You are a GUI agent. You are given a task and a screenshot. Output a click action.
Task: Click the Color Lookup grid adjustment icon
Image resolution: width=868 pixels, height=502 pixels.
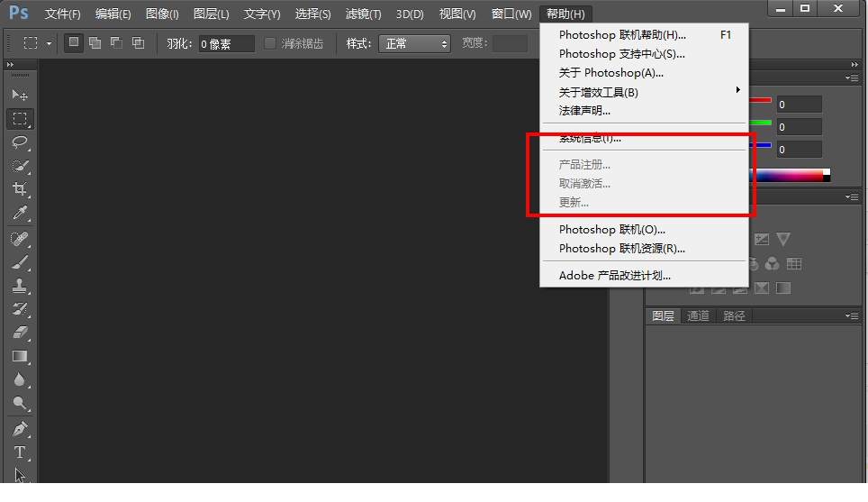click(794, 264)
